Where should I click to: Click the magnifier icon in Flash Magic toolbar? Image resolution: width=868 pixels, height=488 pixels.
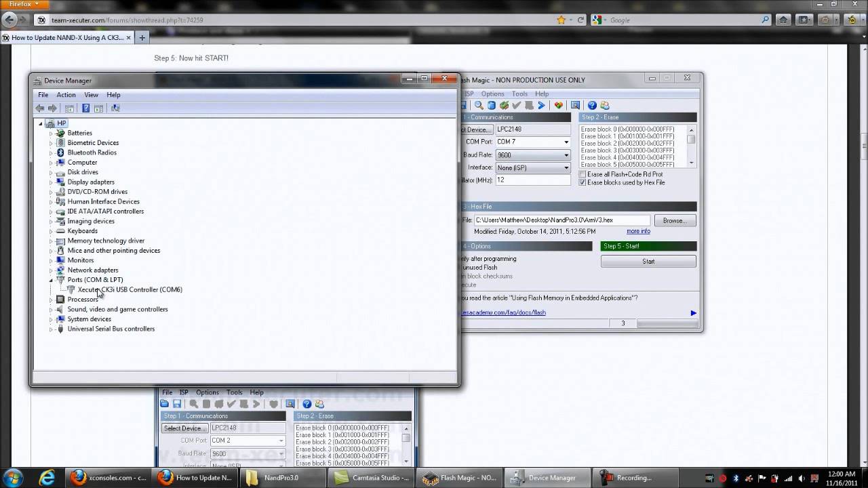[x=479, y=105]
